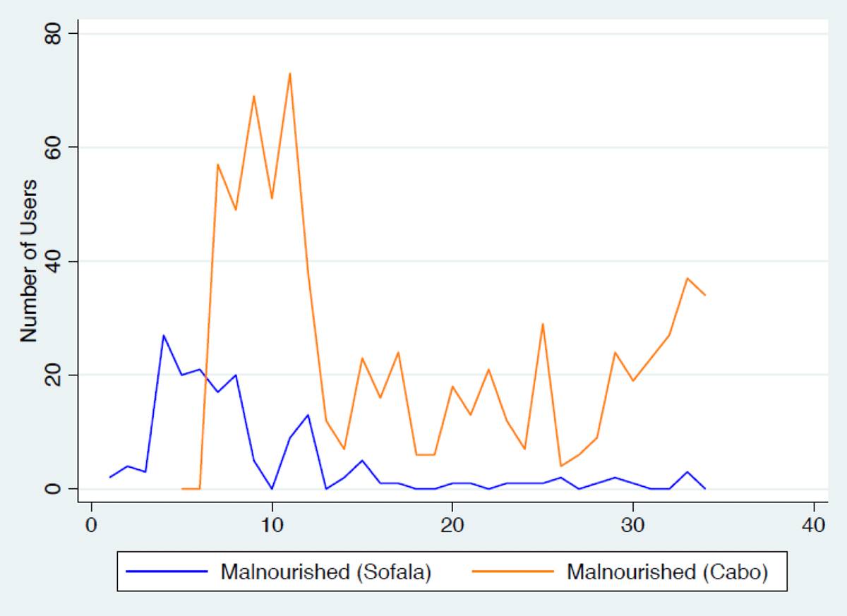Click the highest peak of the blue line
847x616 pixels.
pyautogui.click(x=164, y=336)
